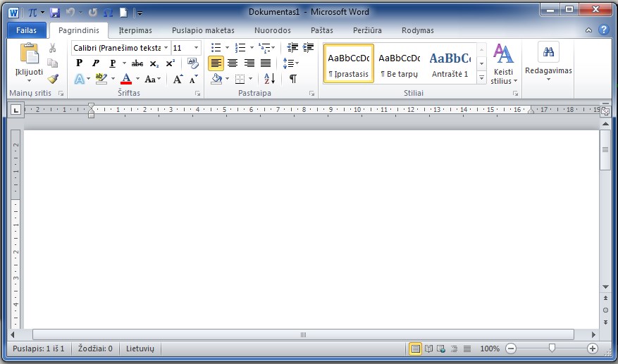This screenshot has height=364, width=618.
Task: Click the text highlight color marker
Action: [x=101, y=79]
